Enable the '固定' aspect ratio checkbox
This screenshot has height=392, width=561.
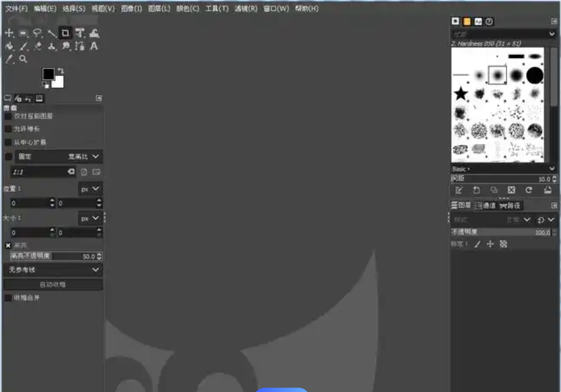click(9, 157)
